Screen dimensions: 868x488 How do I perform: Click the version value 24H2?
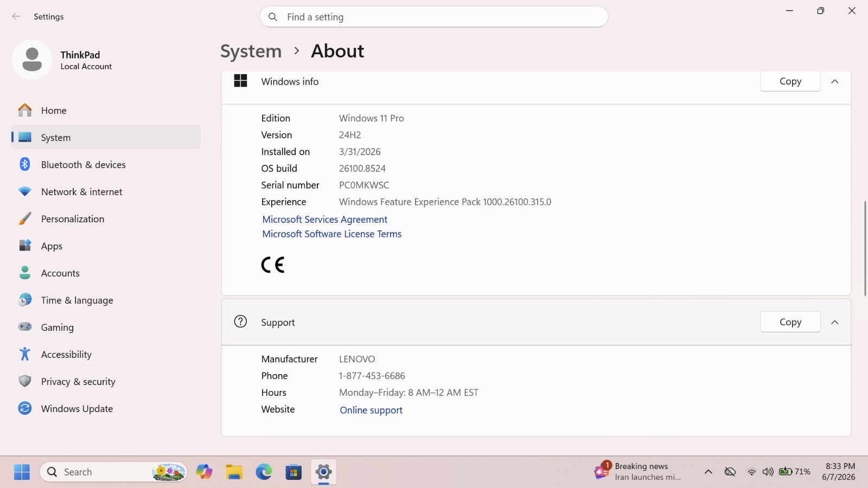click(350, 135)
